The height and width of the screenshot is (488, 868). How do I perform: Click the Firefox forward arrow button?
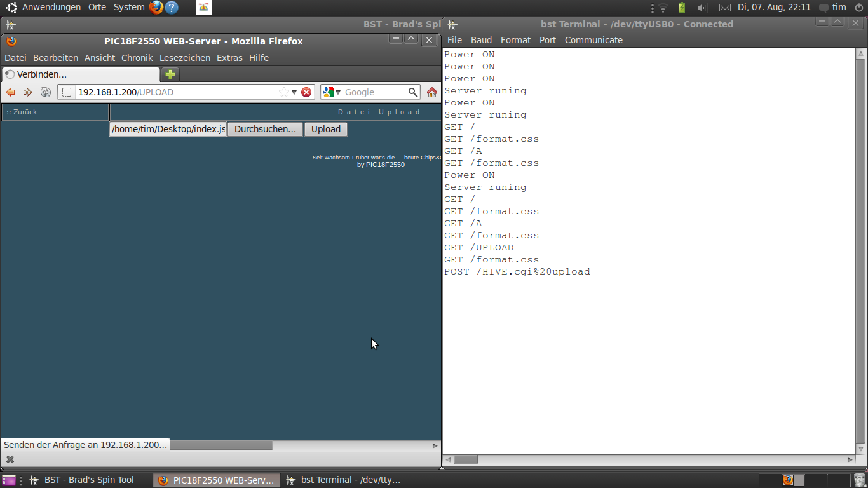(x=27, y=92)
